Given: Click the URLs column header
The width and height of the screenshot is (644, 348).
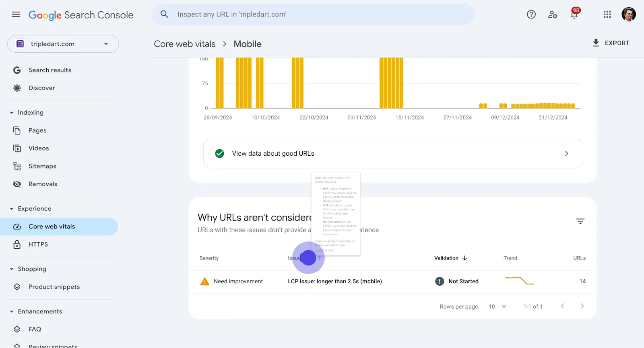Looking at the screenshot, I should click(x=580, y=258).
